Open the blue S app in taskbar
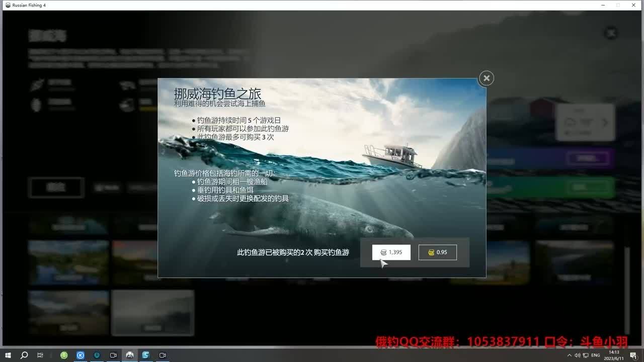Image resolution: width=644 pixels, height=362 pixels. (x=146, y=355)
